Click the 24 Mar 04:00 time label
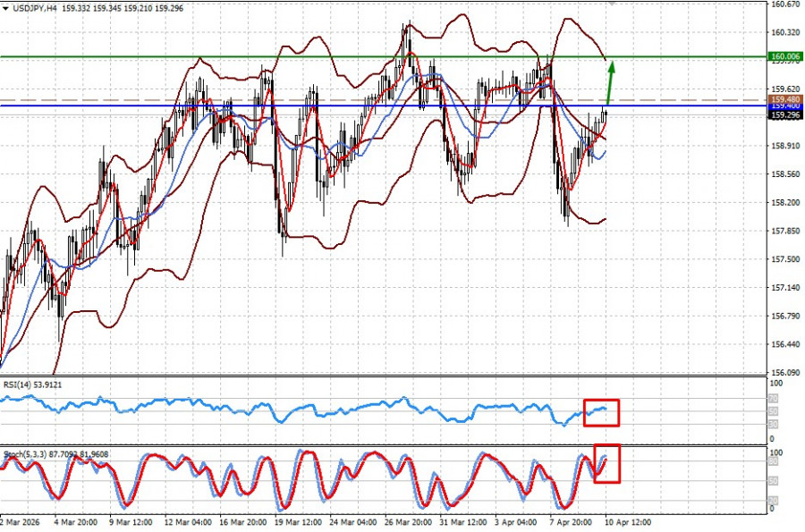The image size is (805, 532). [353, 522]
